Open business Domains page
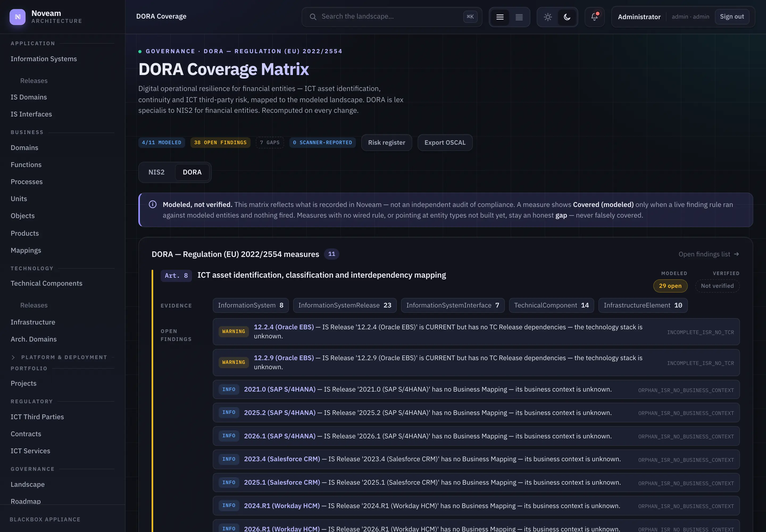Viewport: 766px width, 532px height. 24,148
